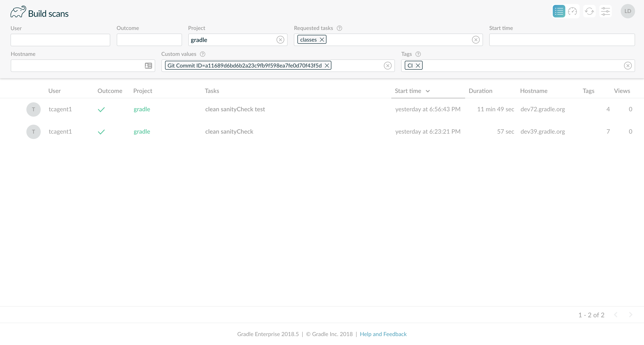Screen dimensions: 644x345
Task: Click the refresh arrows icon
Action: [x=589, y=11]
